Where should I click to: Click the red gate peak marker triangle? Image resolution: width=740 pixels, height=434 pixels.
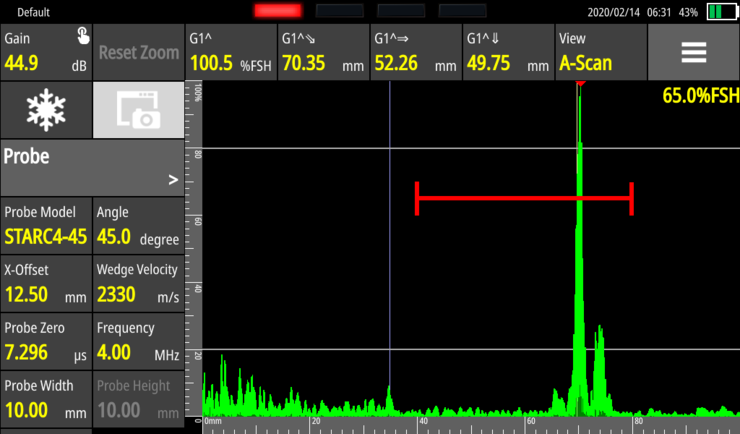click(x=580, y=83)
